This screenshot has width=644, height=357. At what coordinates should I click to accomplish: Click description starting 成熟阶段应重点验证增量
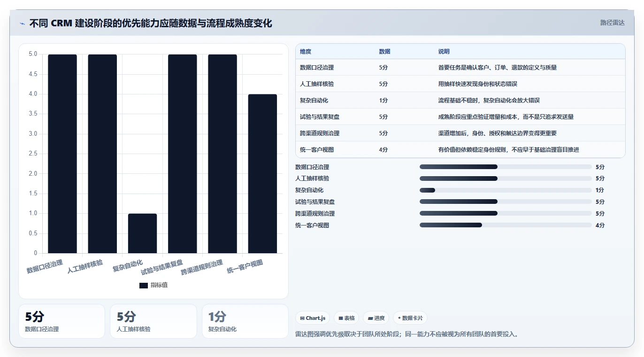506,117
